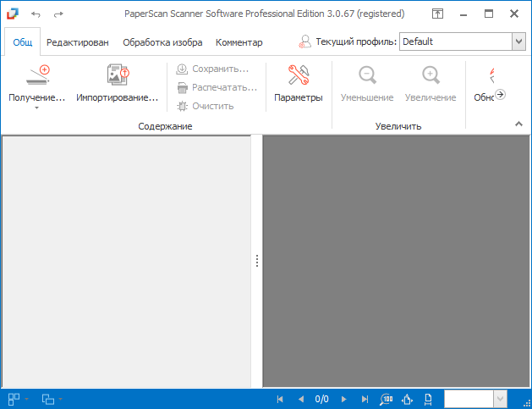Viewport: 532px width, 409px height.
Task: Go to last page in status bar
Action: pos(365,399)
